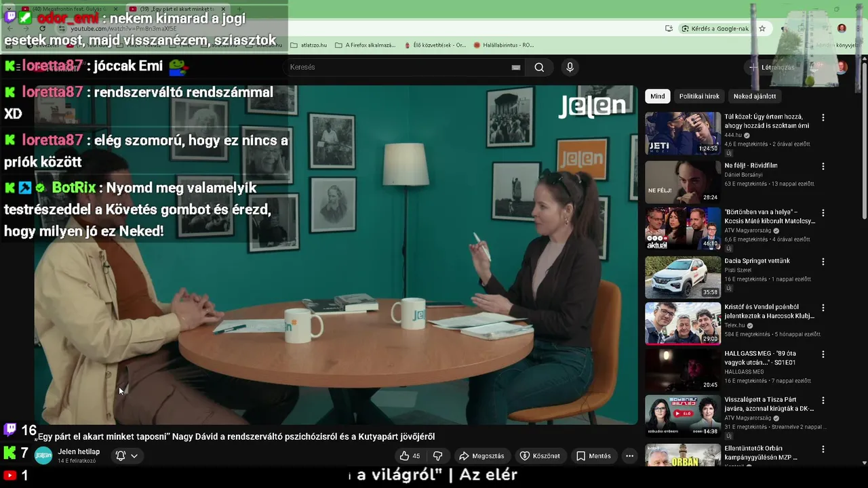Open more actions three-dot menu under video
Viewport: 868px width, 488px height.
(629, 456)
